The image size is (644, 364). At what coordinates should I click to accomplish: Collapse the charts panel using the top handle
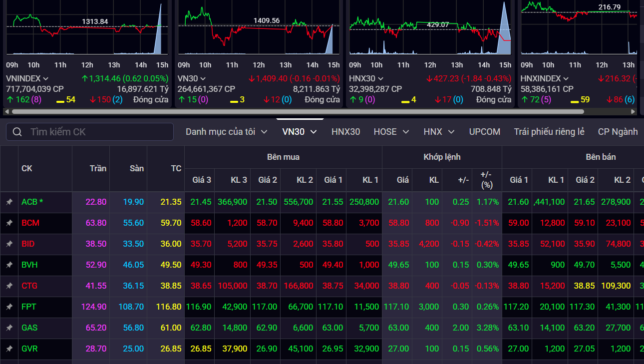pos(300,119)
